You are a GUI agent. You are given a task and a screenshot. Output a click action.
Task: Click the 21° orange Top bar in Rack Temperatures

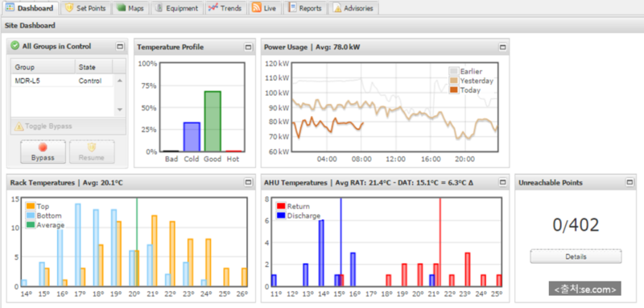[155, 251]
